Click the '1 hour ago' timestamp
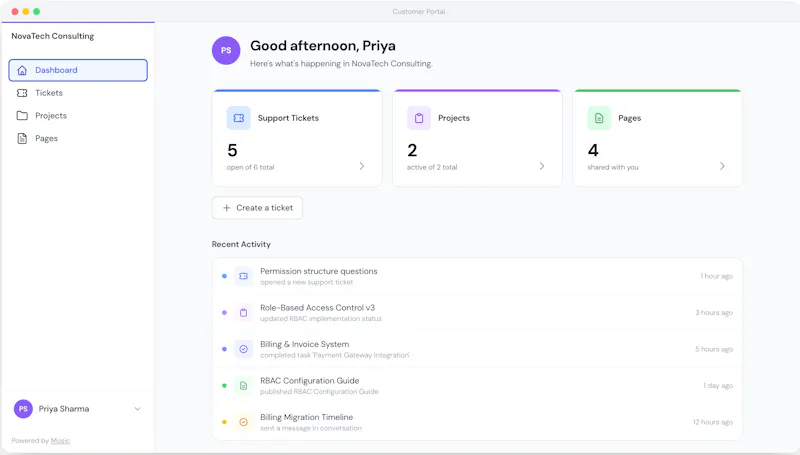The height and width of the screenshot is (455, 800). point(716,276)
